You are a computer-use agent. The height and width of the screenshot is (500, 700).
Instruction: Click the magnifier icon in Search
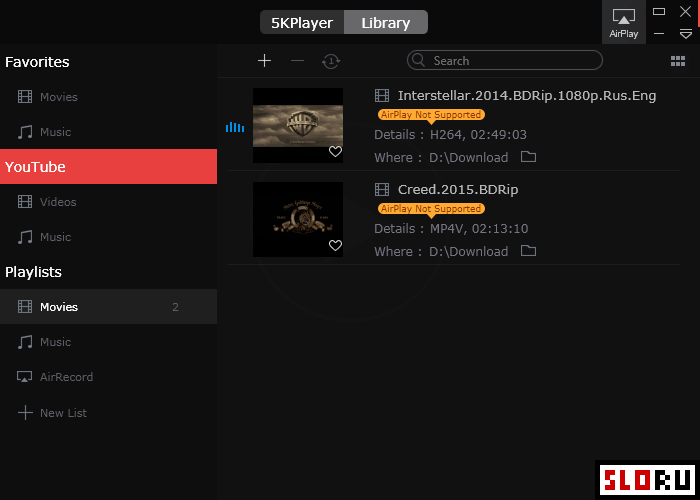tap(419, 60)
